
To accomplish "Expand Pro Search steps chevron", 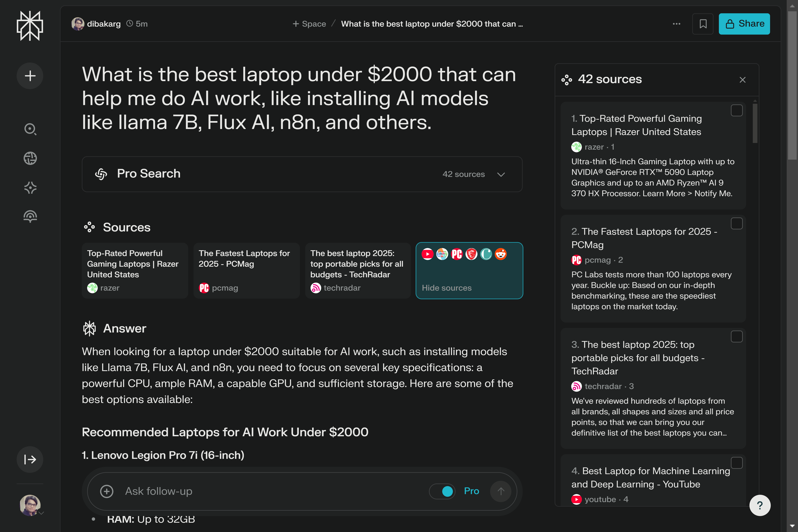I will pyautogui.click(x=501, y=174).
